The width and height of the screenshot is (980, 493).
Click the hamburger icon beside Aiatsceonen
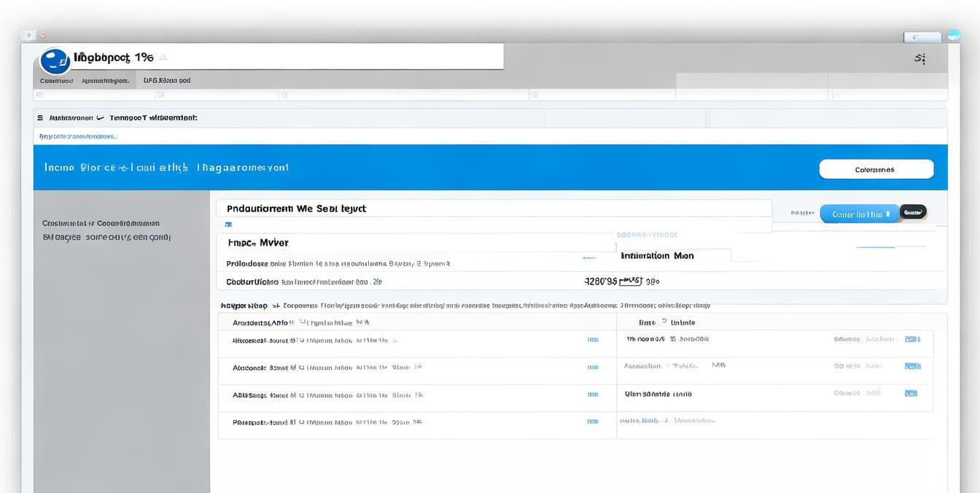(40, 117)
